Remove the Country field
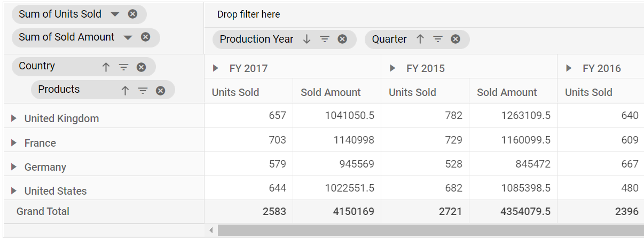Screen dimensions: 644x239 141,67
